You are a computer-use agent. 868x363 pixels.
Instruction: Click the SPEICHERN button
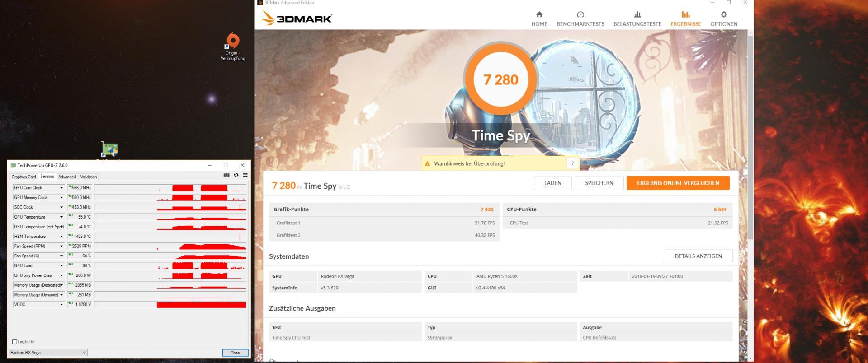pos(599,183)
